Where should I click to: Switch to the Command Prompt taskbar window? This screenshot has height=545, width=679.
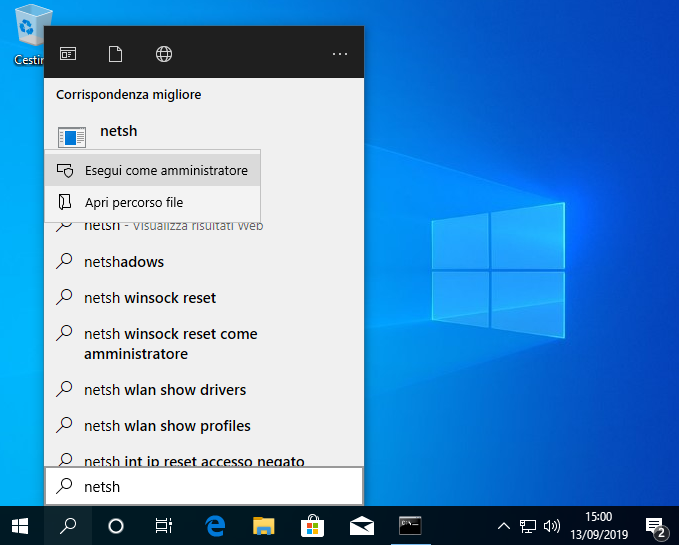[410, 526]
